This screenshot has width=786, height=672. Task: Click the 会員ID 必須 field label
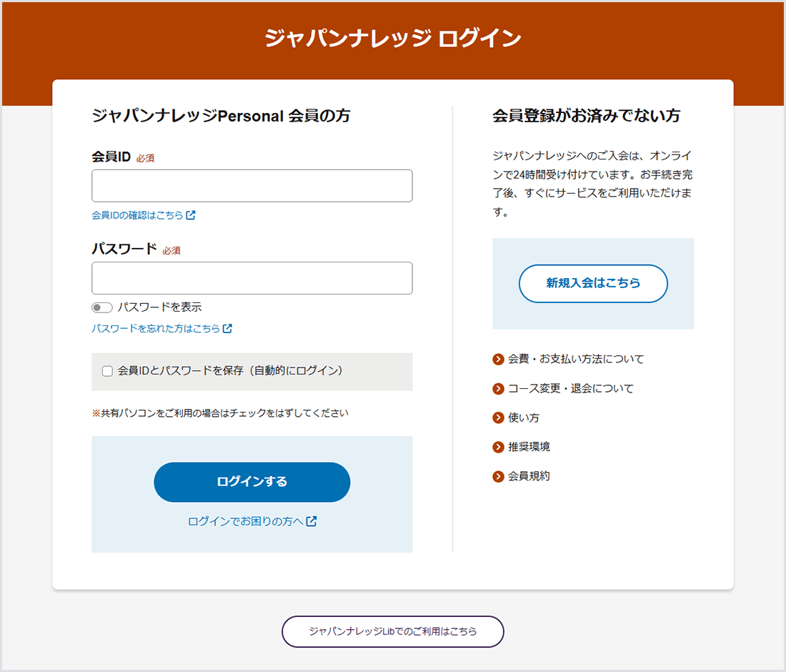point(123,157)
